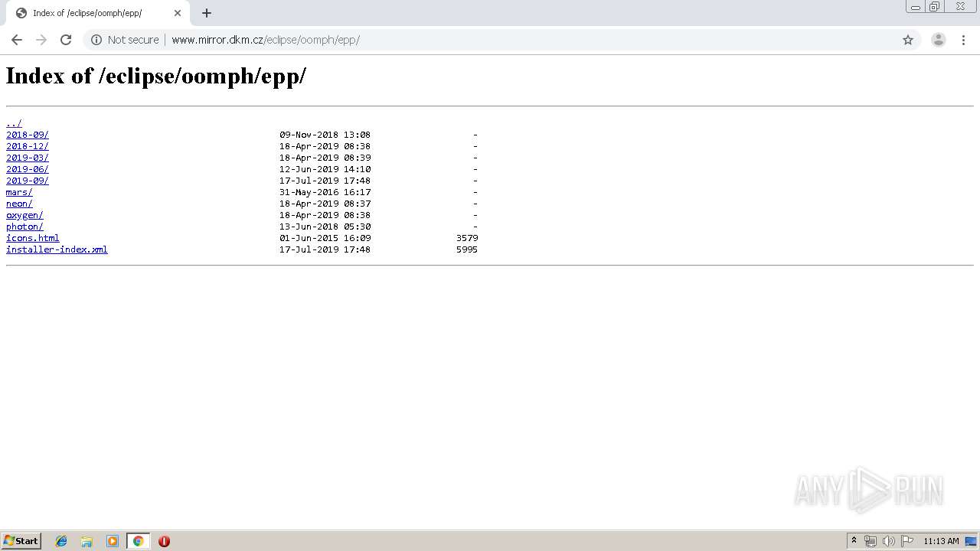Select the Chrome taskbar button
The height and width of the screenshot is (551, 980).
coord(138,541)
